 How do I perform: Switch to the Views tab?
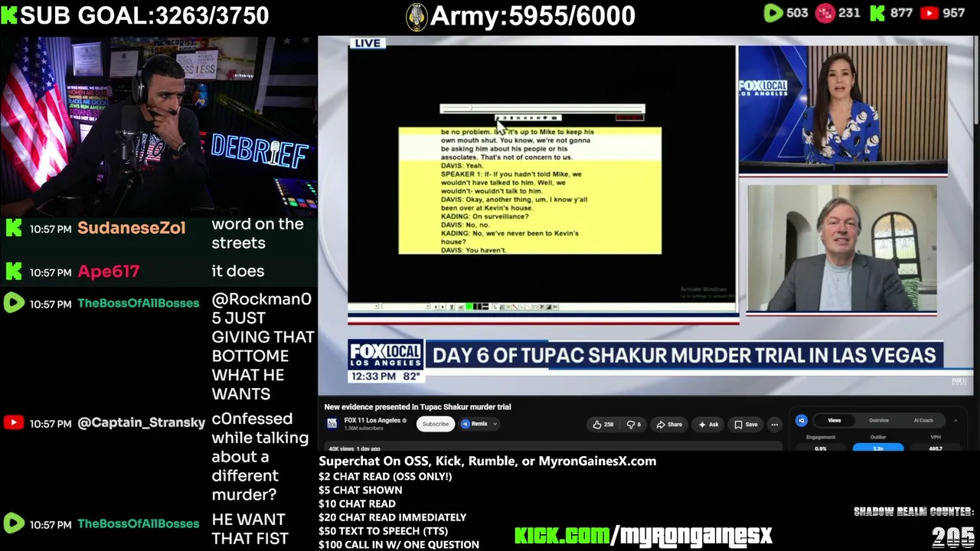[x=834, y=420]
